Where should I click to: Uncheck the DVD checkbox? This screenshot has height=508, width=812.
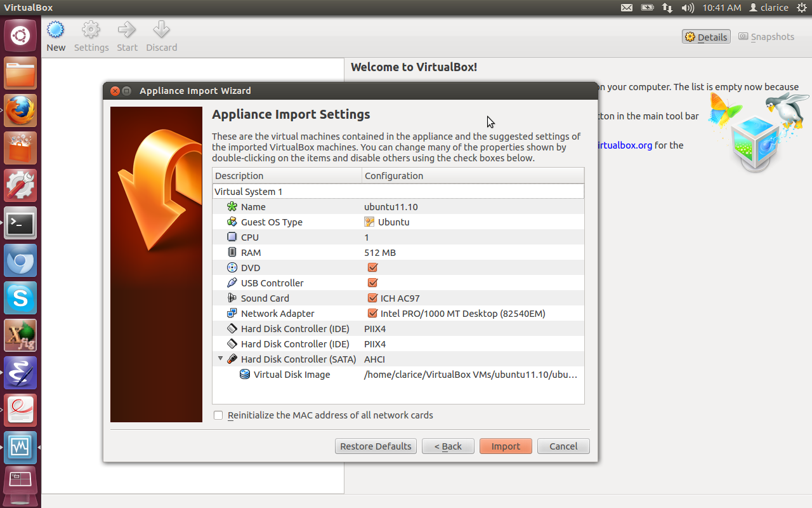[x=372, y=268]
